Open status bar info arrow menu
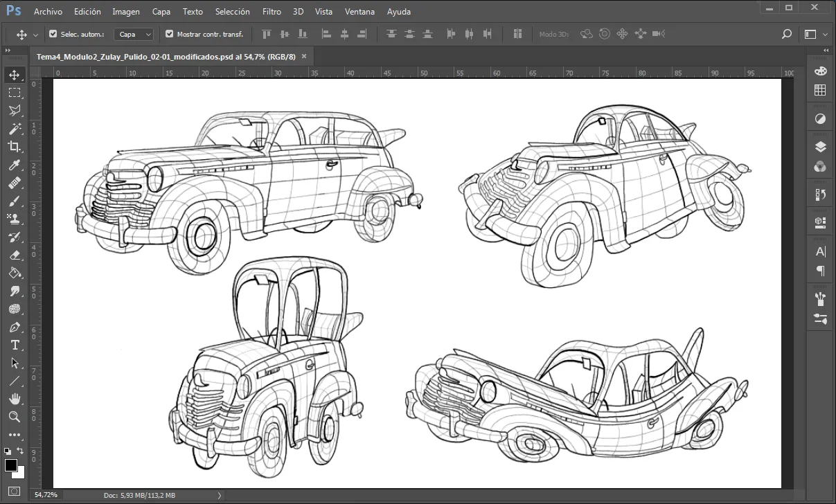The width and height of the screenshot is (836, 504). (x=220, y=495)
